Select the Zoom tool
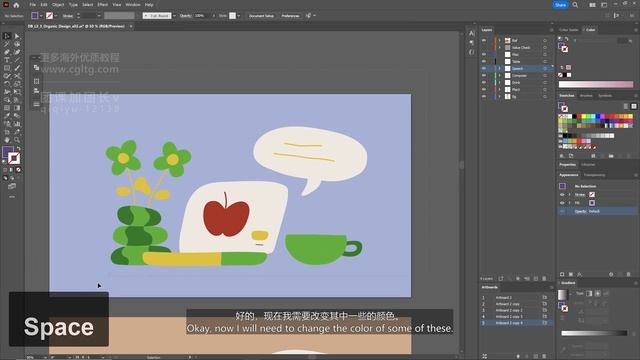 tap(17, 140)
